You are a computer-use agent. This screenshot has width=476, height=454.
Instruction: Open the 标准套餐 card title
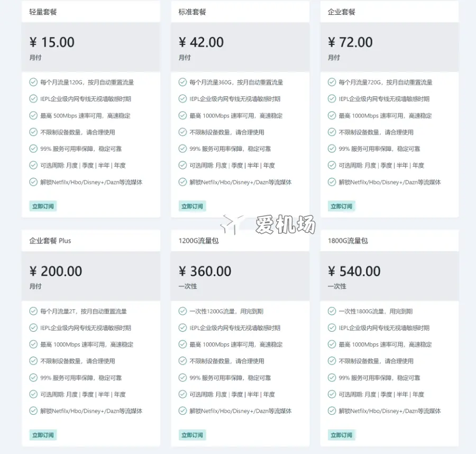click(x=193, y=12)
